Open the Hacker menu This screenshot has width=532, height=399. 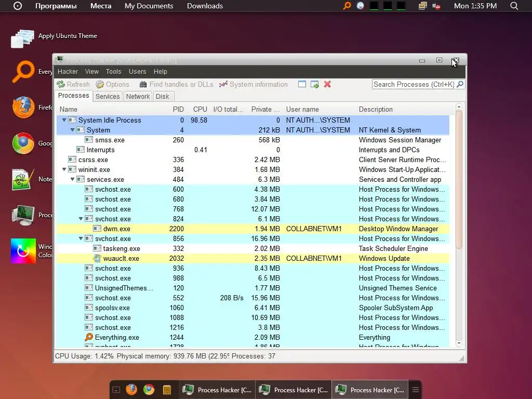(68, 72)
